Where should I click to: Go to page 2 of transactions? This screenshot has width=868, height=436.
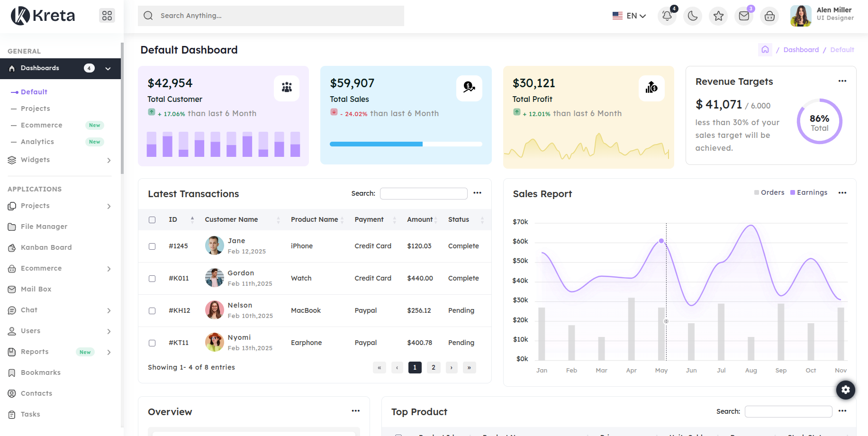pos(433,367)
